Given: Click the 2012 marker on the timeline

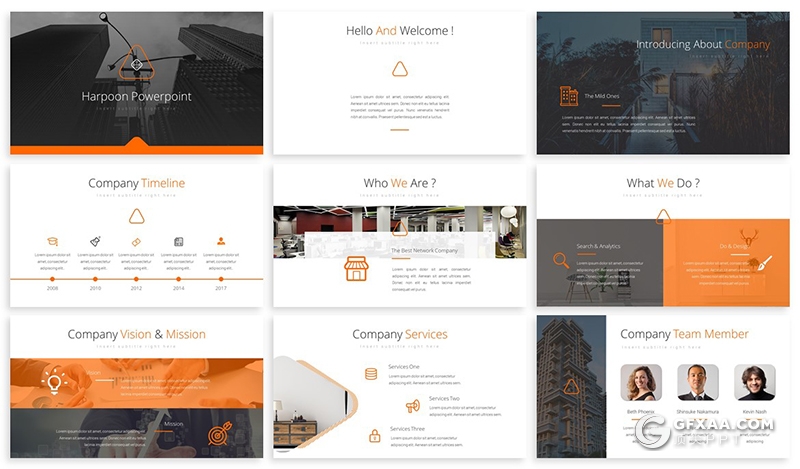Looking at the screenshot, I should pyautogui.click(x=136, y=279).
